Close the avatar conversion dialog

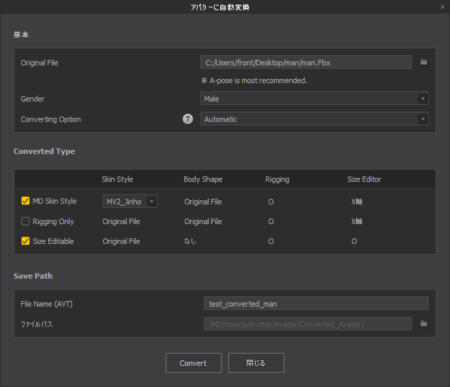[442, 7]
